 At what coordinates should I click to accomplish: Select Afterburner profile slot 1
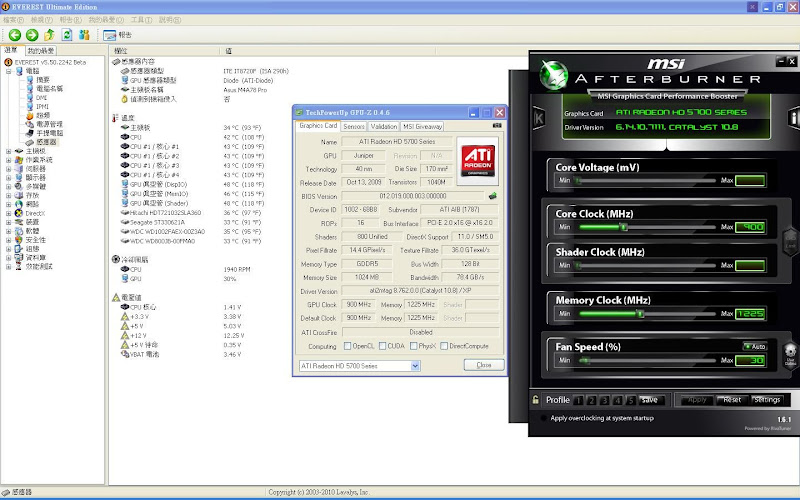coord(578,401)
